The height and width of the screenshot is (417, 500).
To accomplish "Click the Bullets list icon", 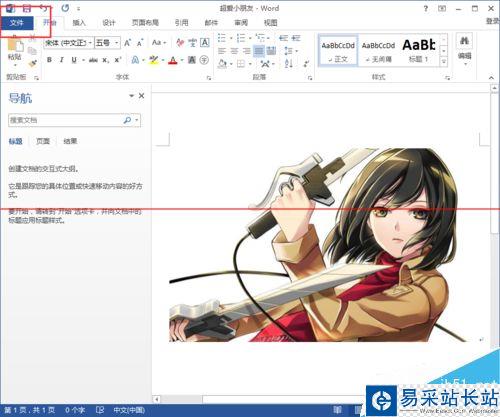I will click(x=222, y=38).
